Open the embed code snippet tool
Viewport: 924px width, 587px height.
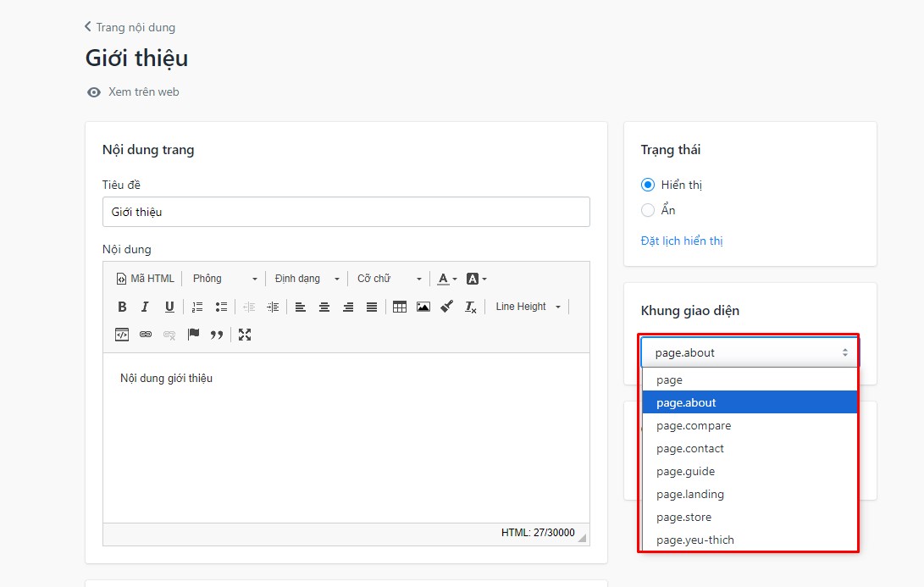tap(122, 335)
